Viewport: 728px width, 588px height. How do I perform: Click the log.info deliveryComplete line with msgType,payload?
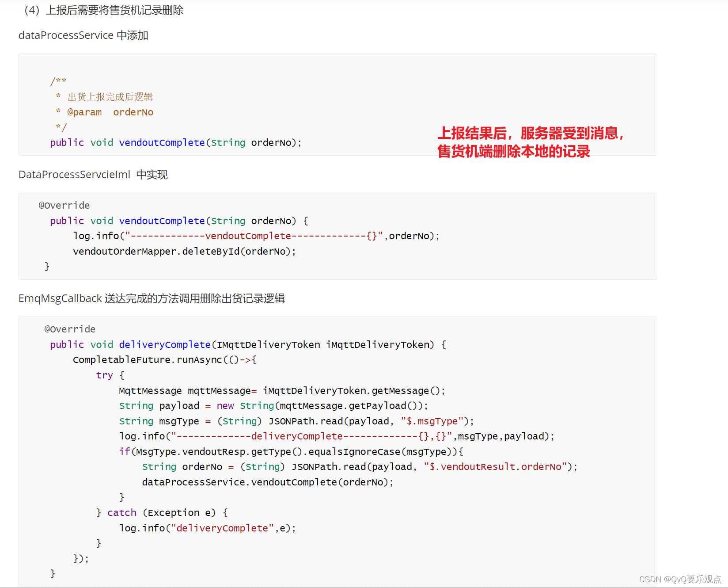point(337,436)
